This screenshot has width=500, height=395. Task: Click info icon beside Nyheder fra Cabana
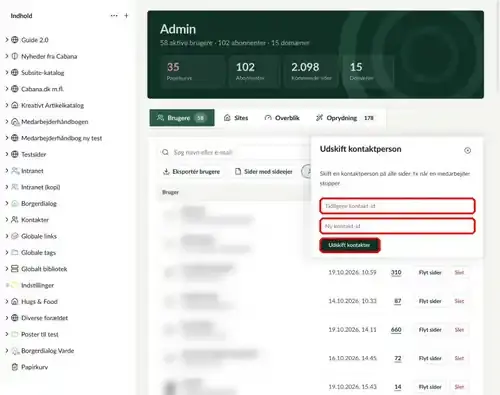(15, 56)
